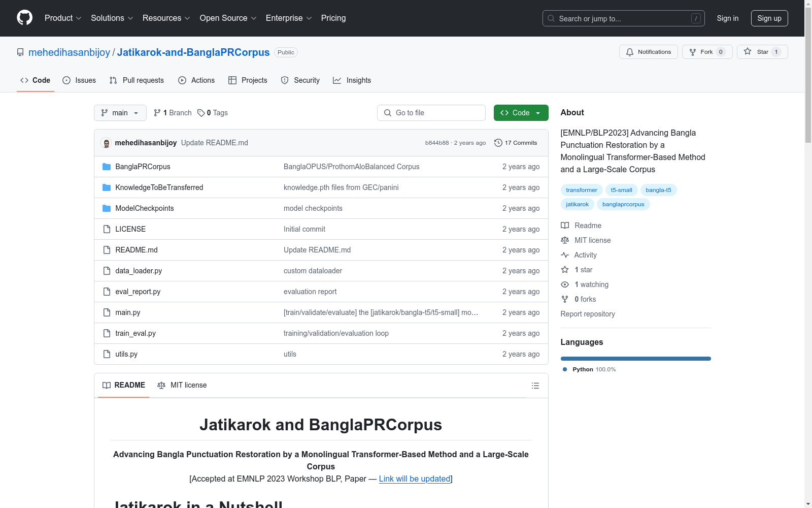Click the Report repository link

tap(588, 314)
